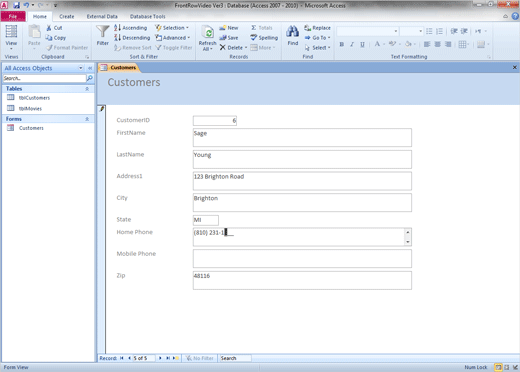Click the Access Help question mark icon
Image resolution: width=520 pixels, height=372 pixels.
pyautogui.click(x=515, y=16)
